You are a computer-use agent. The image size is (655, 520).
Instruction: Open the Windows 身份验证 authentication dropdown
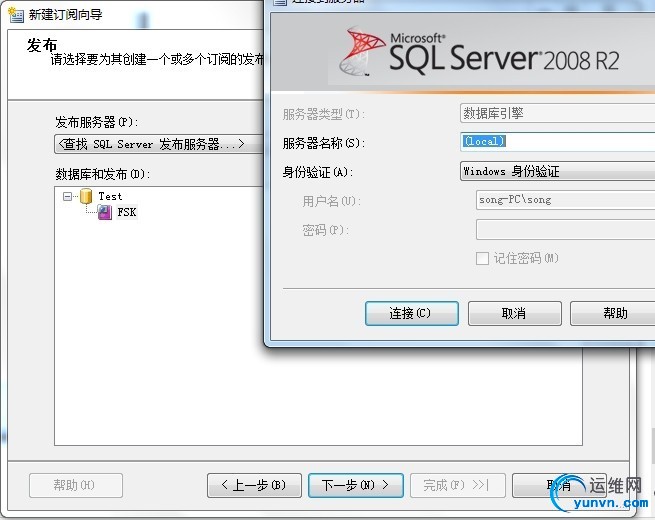[x=557, y=171]
